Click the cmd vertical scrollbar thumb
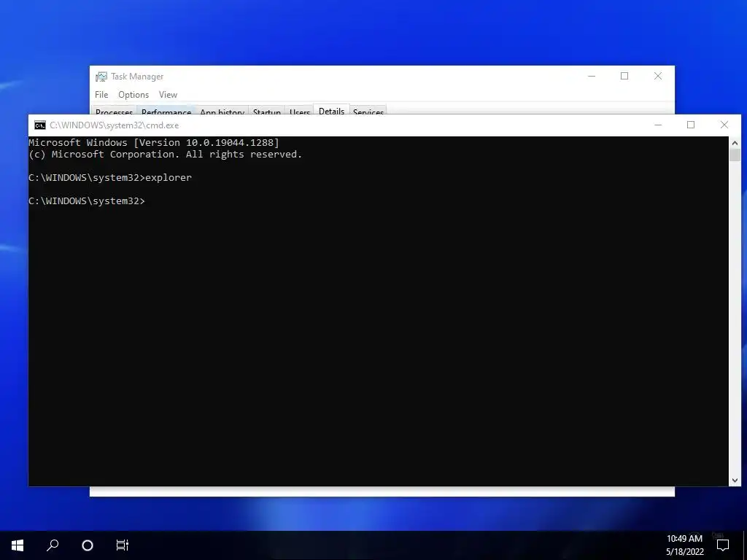Image resolution: width=747 pixels, height=560 pixels. click(x=735, y=155)
